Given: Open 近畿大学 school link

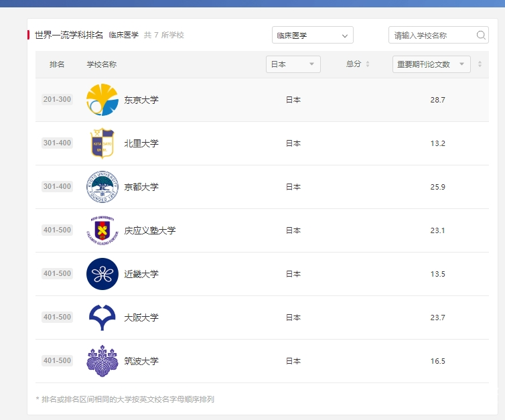Looking at the screenshot, I should coord(141,274).
